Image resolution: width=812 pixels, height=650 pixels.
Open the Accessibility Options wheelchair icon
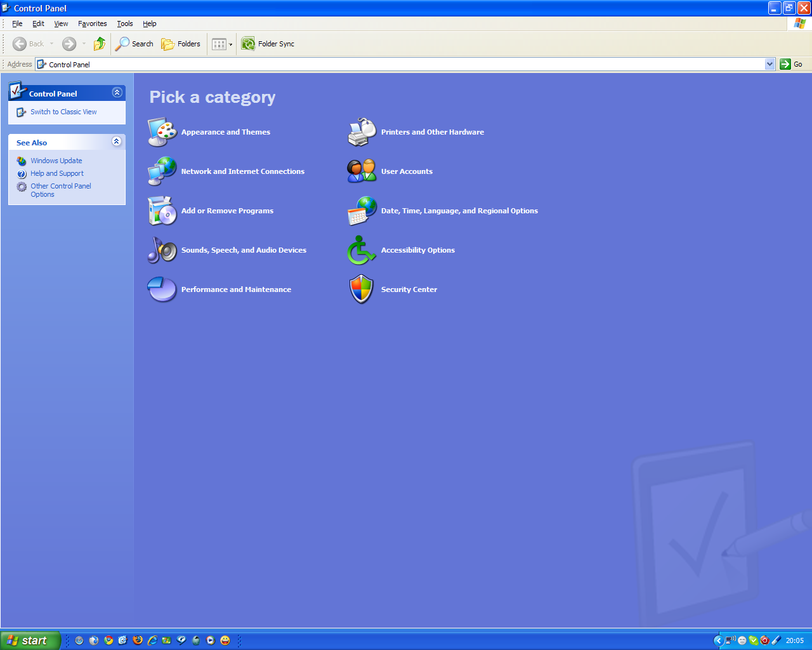(362, 250)
